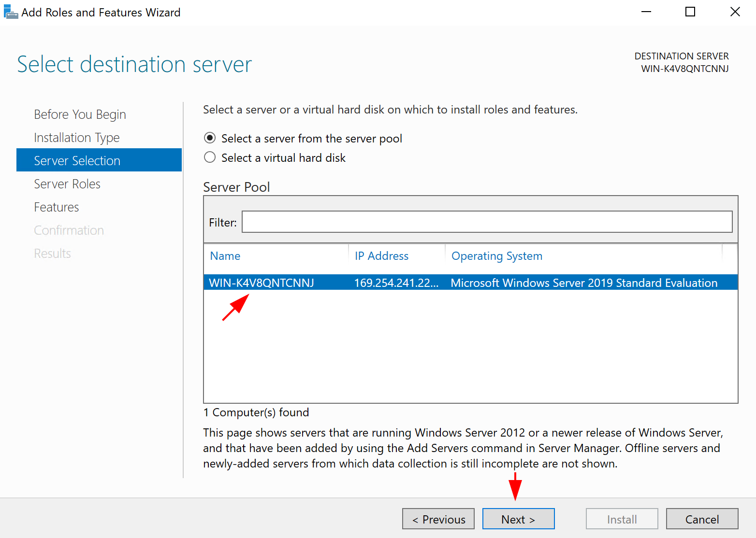Viewport: 756px width, 538px height.
Task: Click the Install button
Action: 622,519
